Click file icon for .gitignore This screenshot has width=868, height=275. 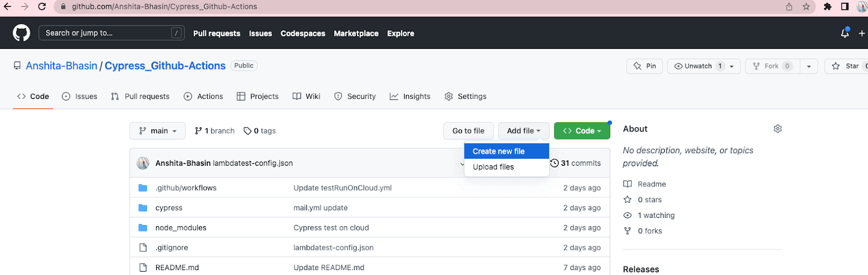[x=143, y=248]
